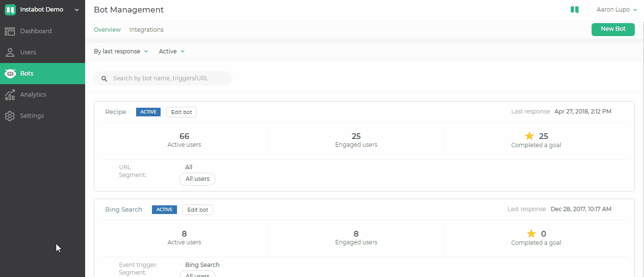Open the Users section
Viewport: 644px width, 277px height.
pyautogui.click(x=42, y=52)
